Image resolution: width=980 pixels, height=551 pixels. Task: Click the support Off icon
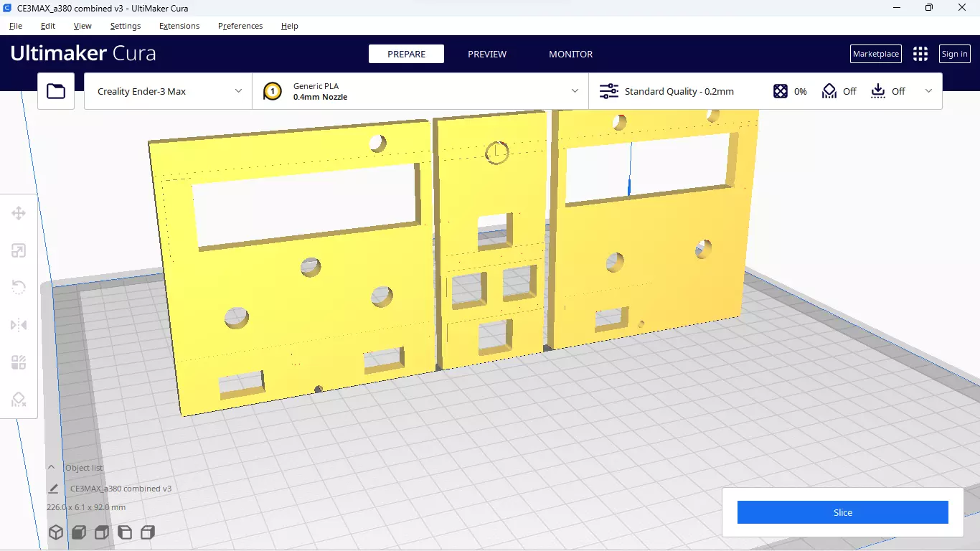coord(829,91)
